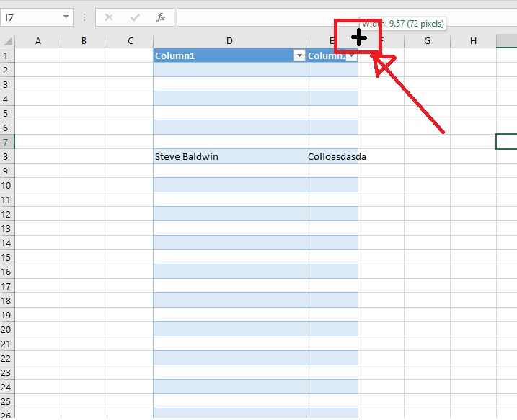Open the Insert Function fx icon
Screen dimensions: 517x420
(161, 17)
